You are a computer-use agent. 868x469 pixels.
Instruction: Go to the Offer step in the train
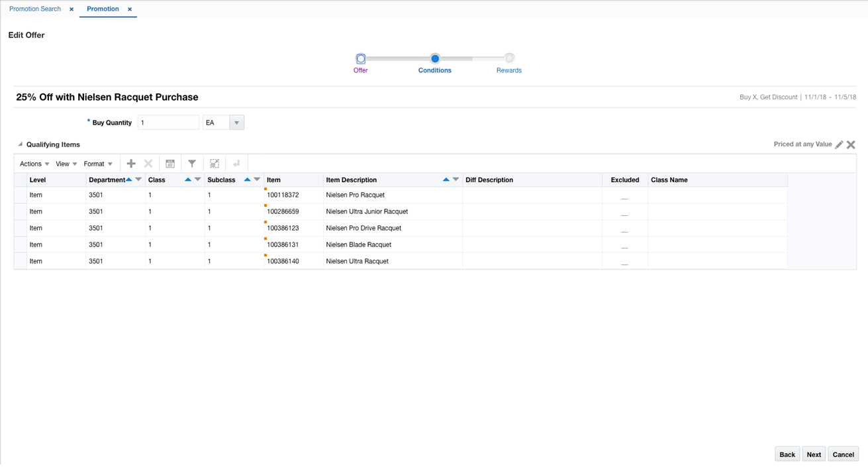(x=361, y=59)
